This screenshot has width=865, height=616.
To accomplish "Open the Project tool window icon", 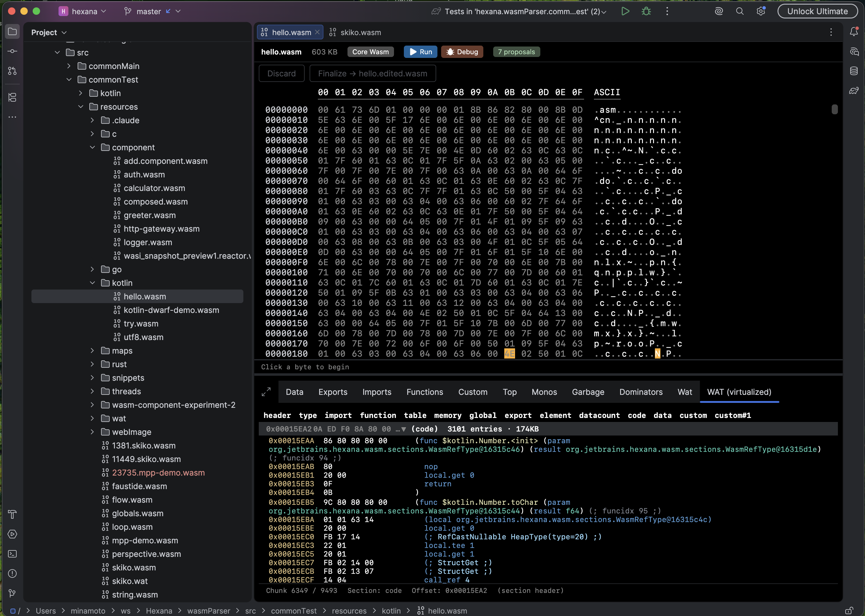I will pyautogui.click(x=12, y=31).
